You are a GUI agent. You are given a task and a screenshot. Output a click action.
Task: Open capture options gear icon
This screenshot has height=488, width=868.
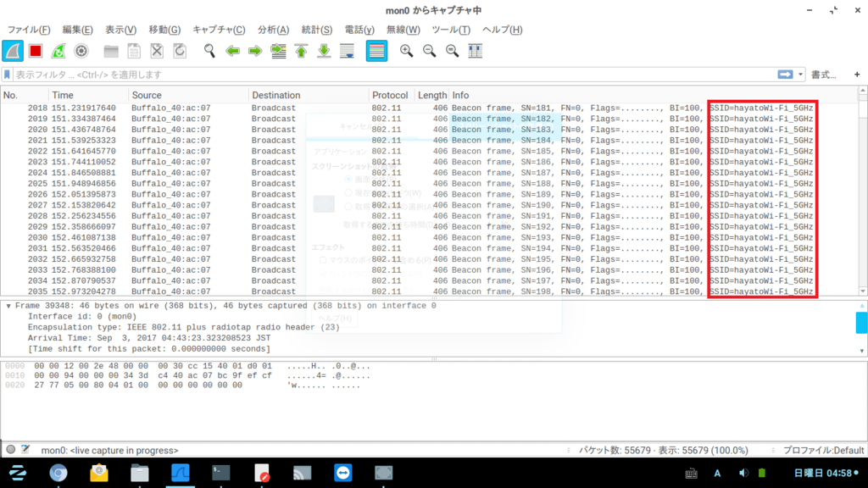point(81,51)
